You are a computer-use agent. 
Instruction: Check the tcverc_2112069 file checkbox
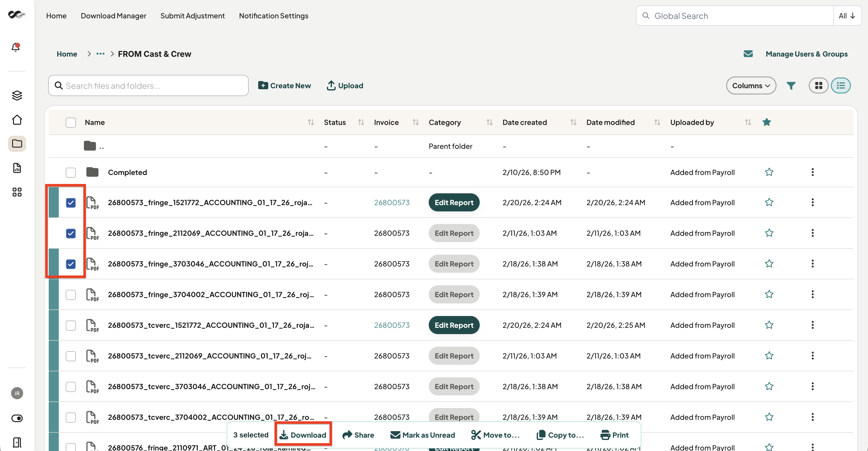click(x=71, y=356)
